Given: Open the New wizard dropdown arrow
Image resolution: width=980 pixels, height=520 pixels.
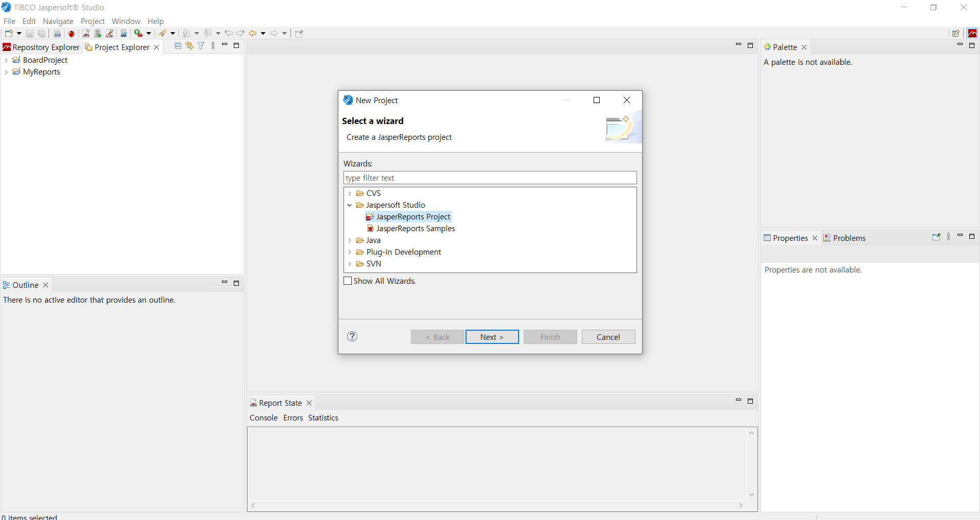Looking at the screenshot, I should click(x=19, y=34).
